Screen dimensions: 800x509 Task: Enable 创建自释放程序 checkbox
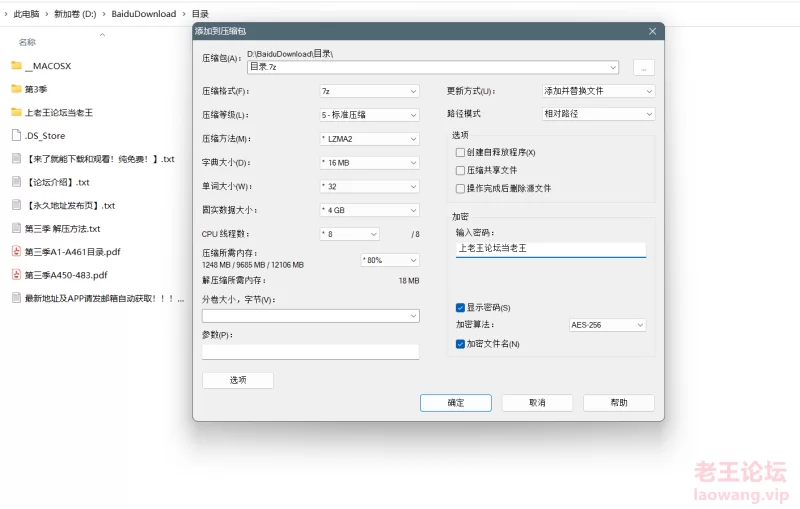tap(460, 152)
